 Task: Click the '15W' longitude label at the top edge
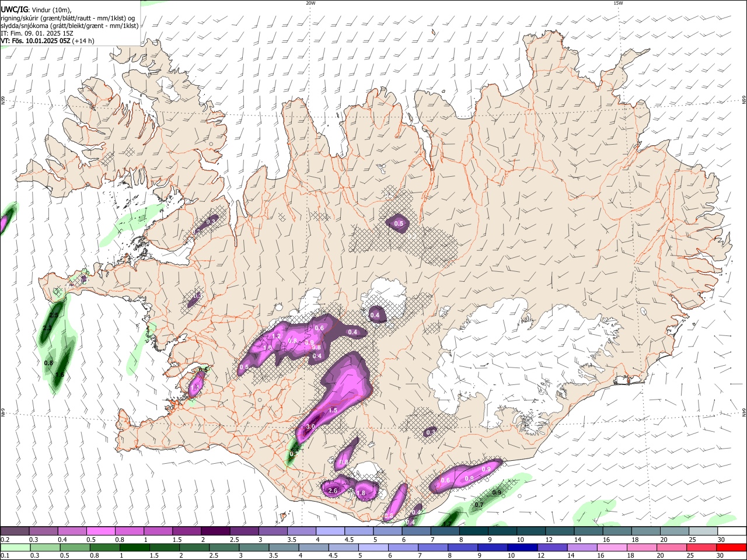click(x=618, y=3)
